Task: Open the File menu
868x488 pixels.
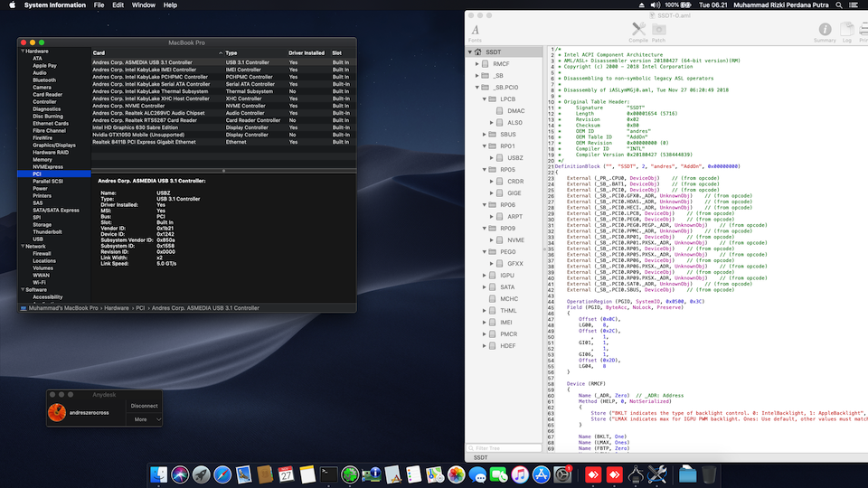Action: (x=99, y=5)
